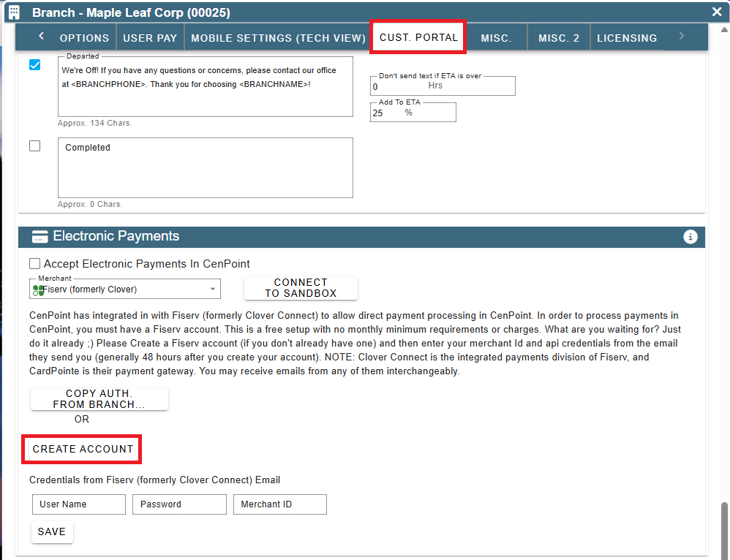Open the USER PAY tab
The width and height of the screenshot is (730, 560).
[150, 38]
